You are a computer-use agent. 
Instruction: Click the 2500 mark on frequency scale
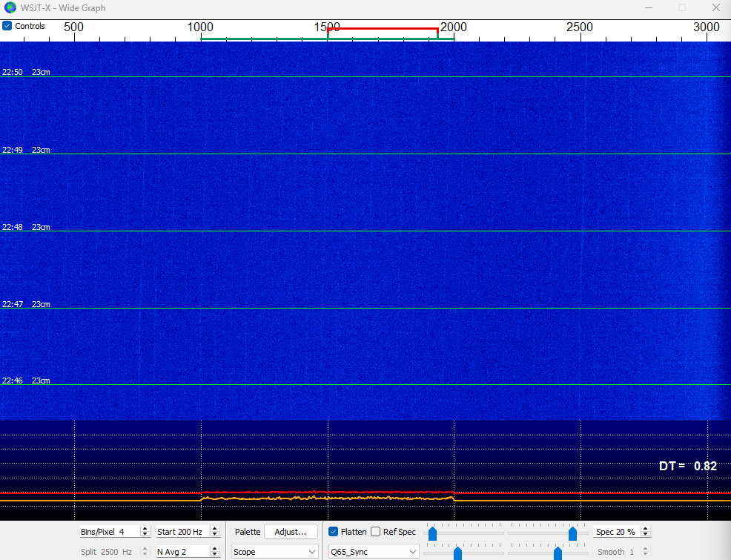(x=580, y=27)
